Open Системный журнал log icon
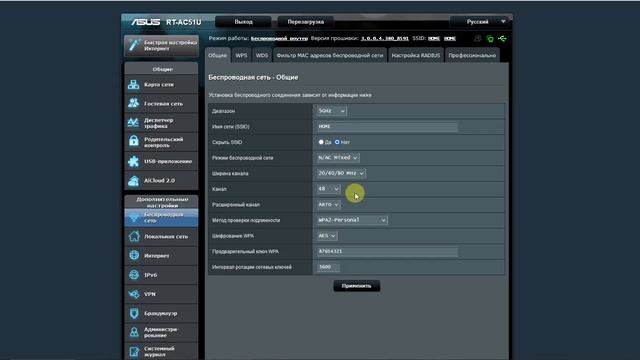The height and width of the screenshot is (360, 640). (x=134, y=351)
